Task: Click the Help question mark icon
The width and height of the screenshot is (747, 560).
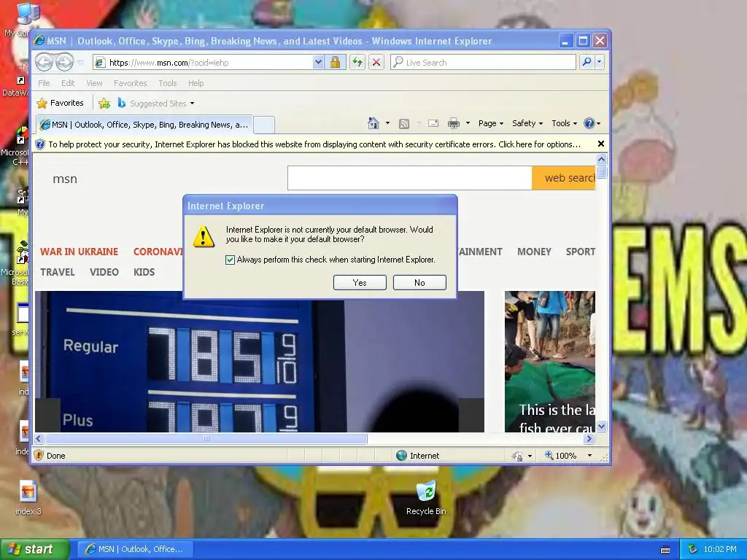Action: point(589,123)
